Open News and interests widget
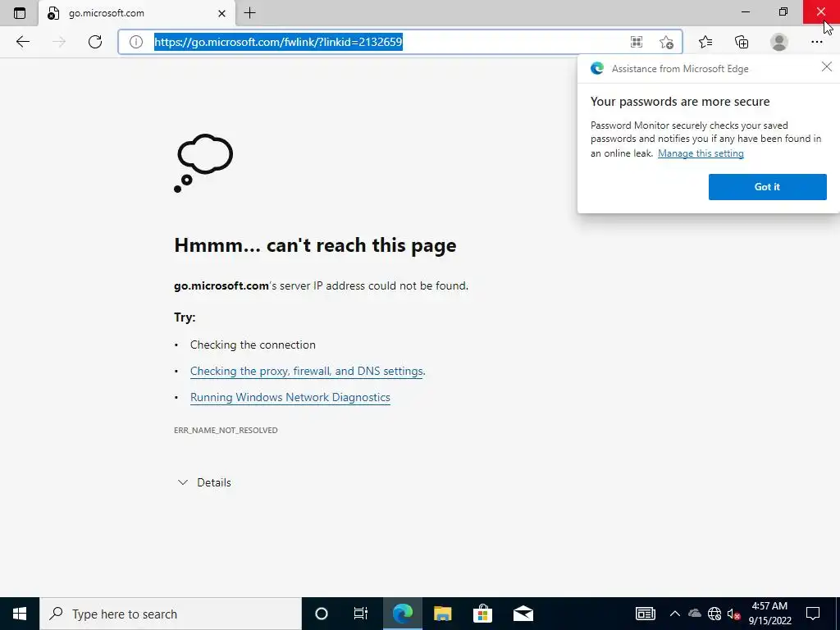The height and width of the screenshot is (630, 840). click(645, 614)
